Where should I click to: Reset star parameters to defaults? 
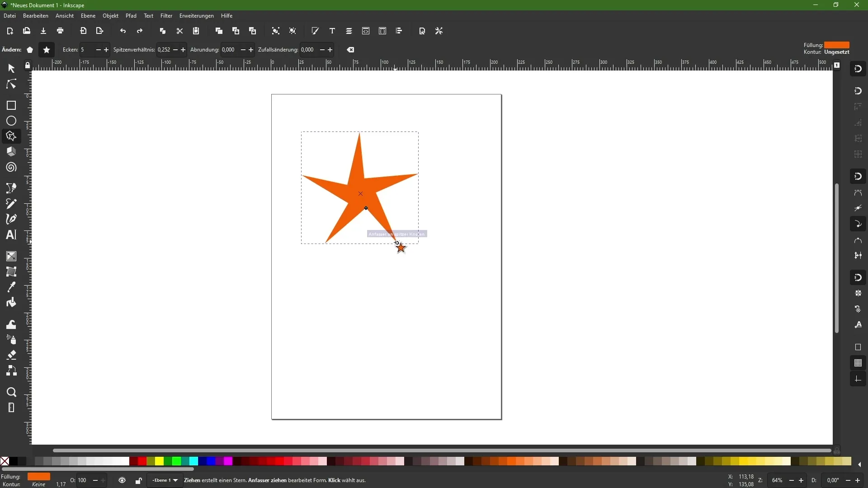(351, 50)
